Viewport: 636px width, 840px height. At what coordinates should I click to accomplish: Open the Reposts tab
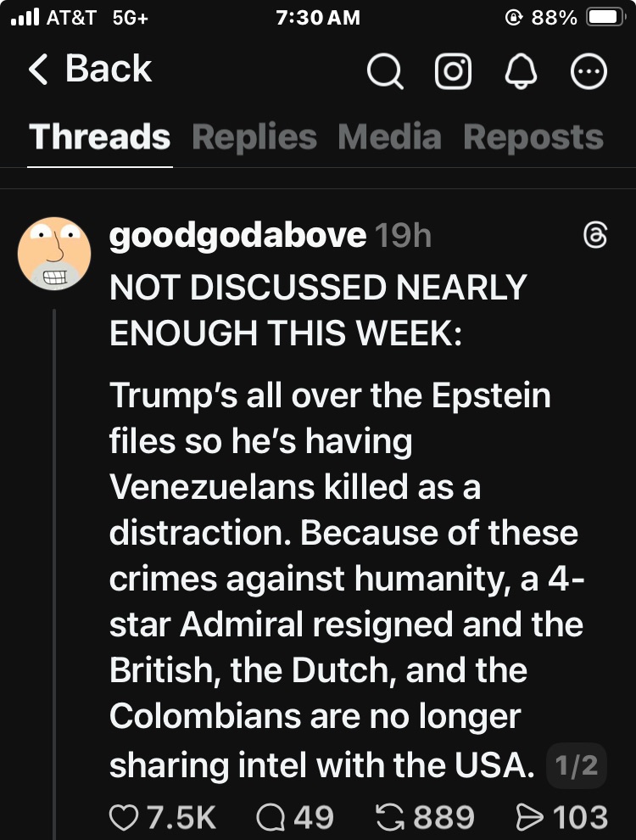point(533,137)
